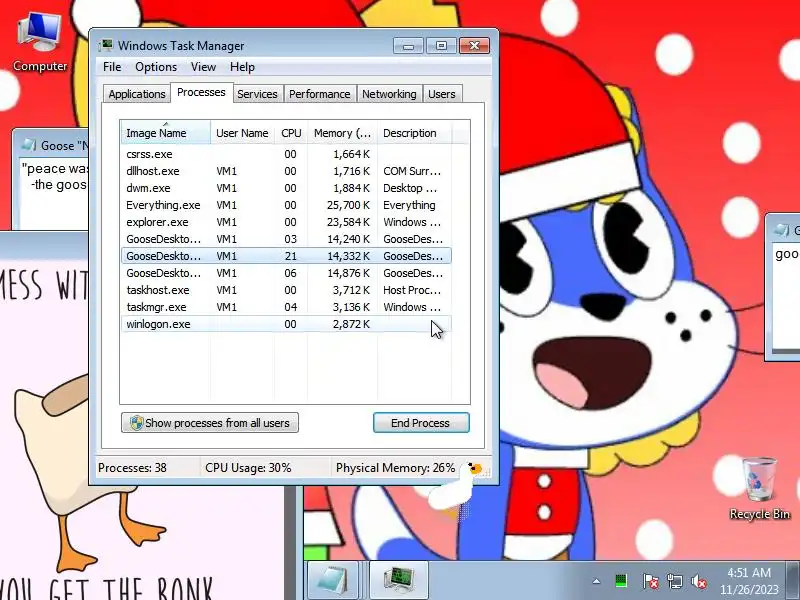Show hidden tray icons arrow
This screenshot has height=600, width=800.
[x=596, y=581]
